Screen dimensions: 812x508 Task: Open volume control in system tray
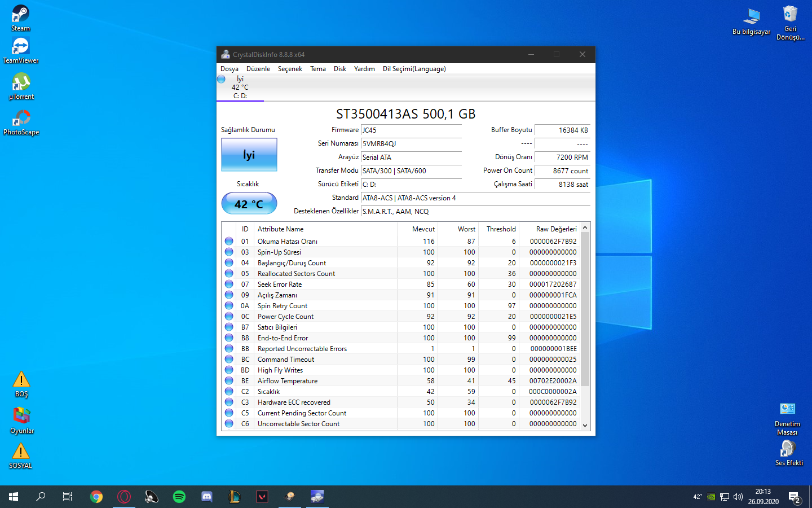pyautogui.click(x=738, y=497)
